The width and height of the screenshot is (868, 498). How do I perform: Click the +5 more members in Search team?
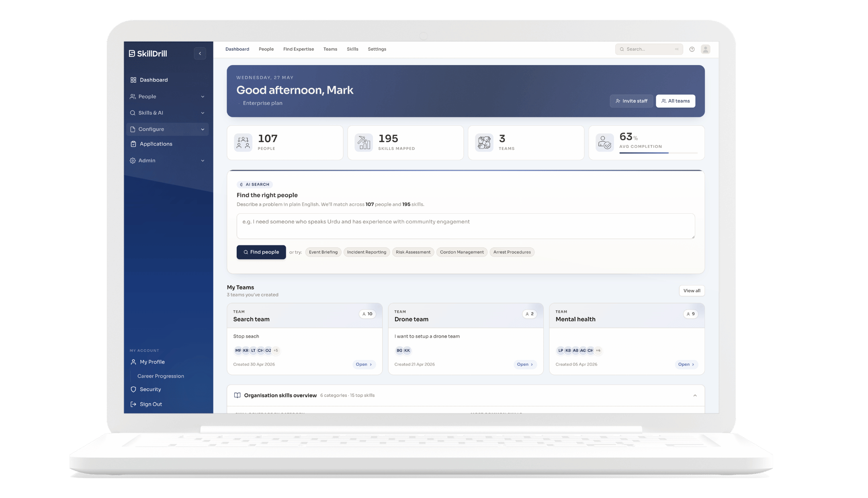[x=276, y=351]
